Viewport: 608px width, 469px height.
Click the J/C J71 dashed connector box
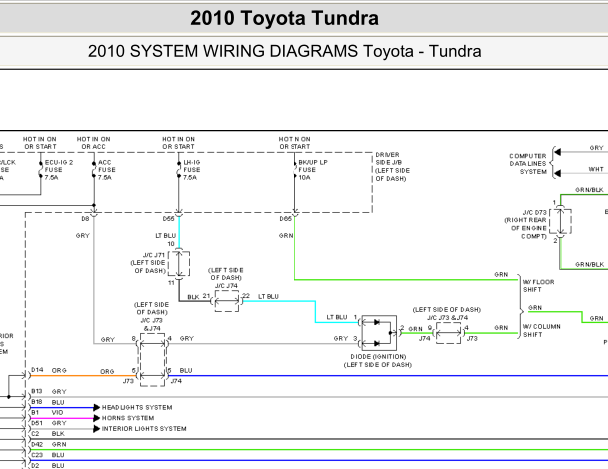[179, 264]
